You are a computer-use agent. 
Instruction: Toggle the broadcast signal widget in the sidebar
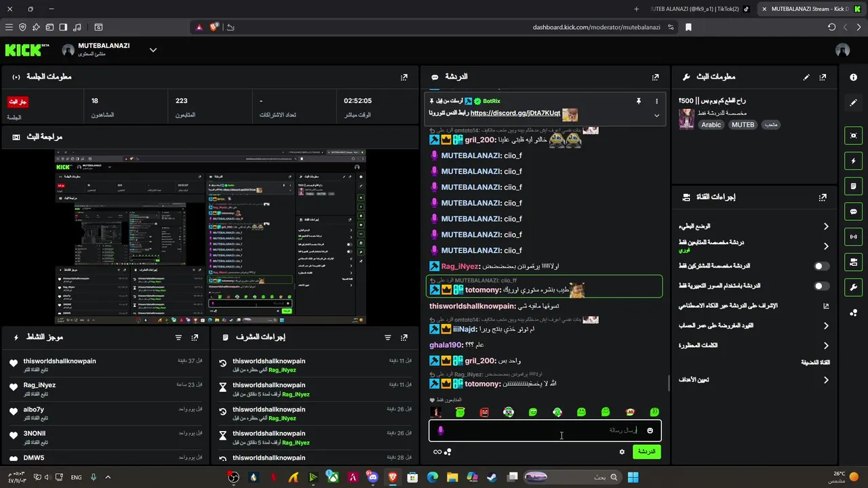tap(854, 237)
